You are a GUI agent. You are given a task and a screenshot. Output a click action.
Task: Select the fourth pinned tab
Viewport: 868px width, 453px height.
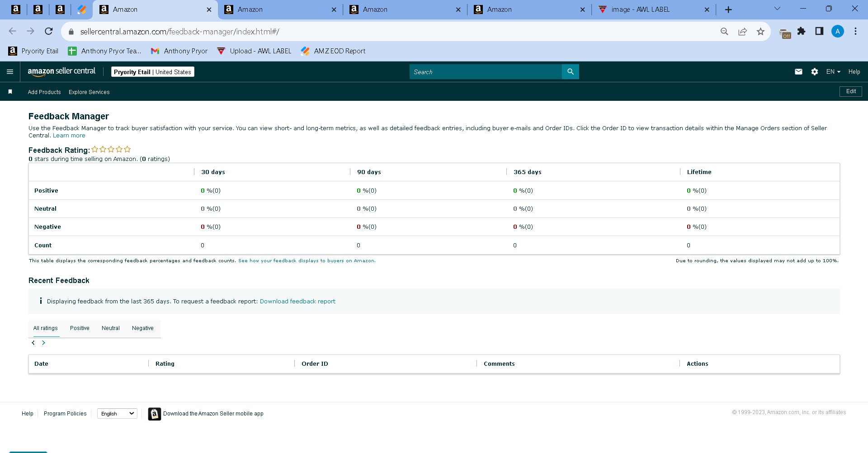click(82, 9)
